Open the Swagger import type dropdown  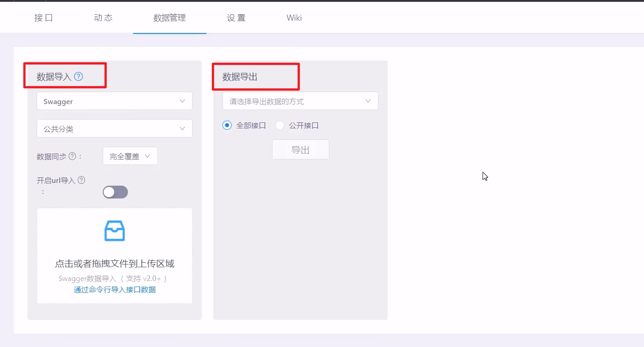coord(115,101)
